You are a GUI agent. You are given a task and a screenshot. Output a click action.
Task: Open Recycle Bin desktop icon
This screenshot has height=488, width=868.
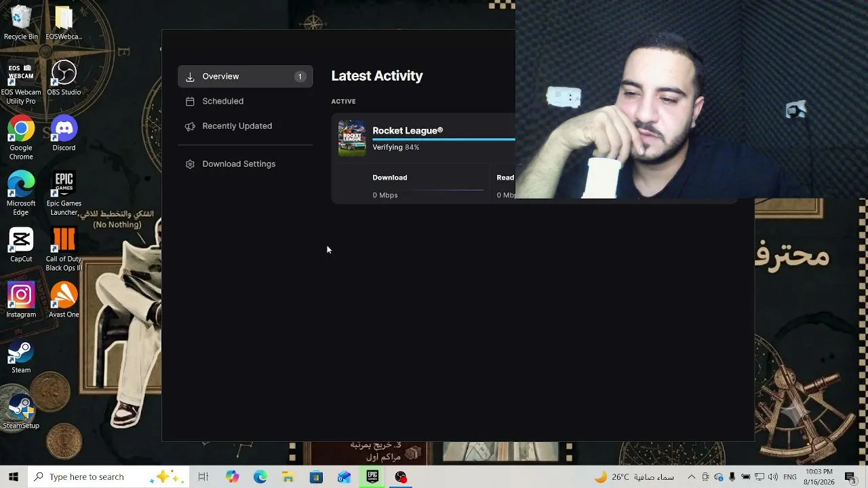pyautogui.click(x=21, y=23)
